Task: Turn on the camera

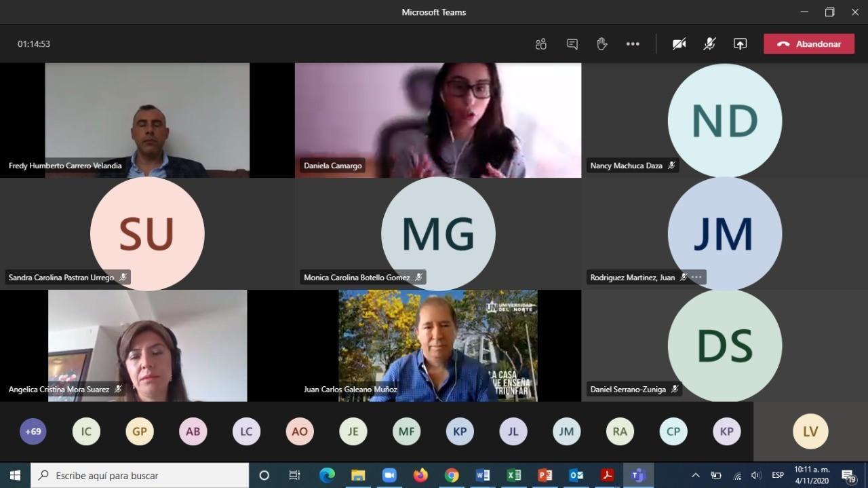Action: pos(679,44)
